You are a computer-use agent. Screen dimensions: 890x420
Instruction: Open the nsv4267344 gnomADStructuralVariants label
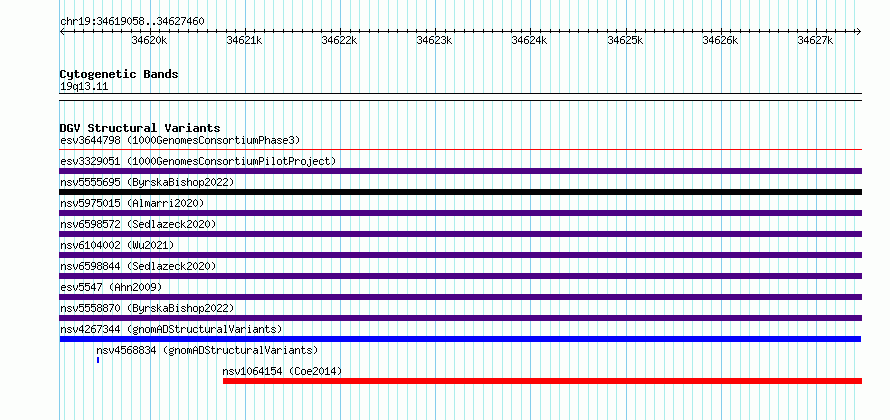coord(171,329)
